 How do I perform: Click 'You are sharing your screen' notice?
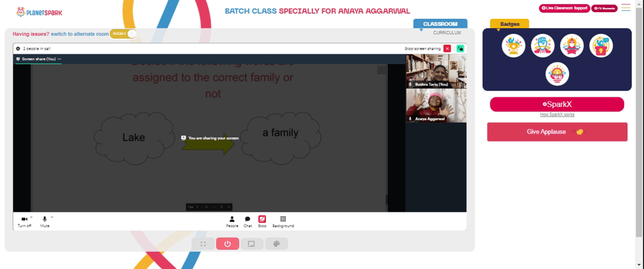click(x=211, y=138)
